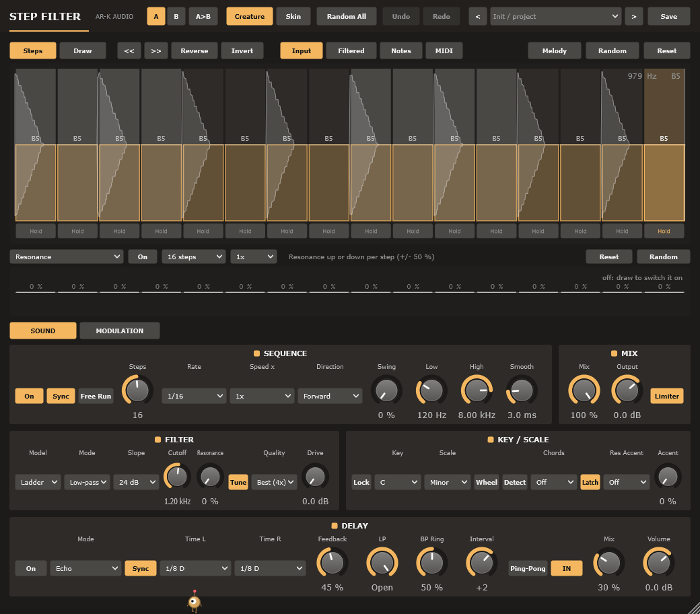
Task: Toggle the Delay Sync button
Action: pyautogui.click(x=141, y=568)
